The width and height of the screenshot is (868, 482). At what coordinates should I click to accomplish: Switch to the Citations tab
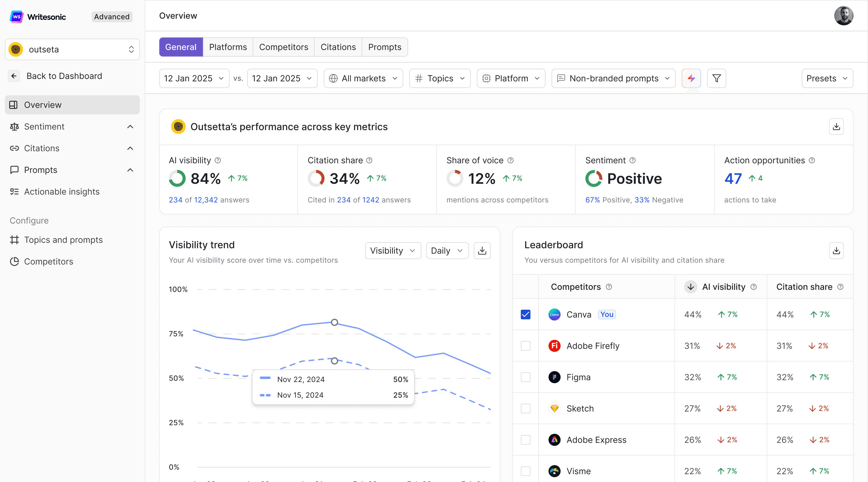click(338, 47)
